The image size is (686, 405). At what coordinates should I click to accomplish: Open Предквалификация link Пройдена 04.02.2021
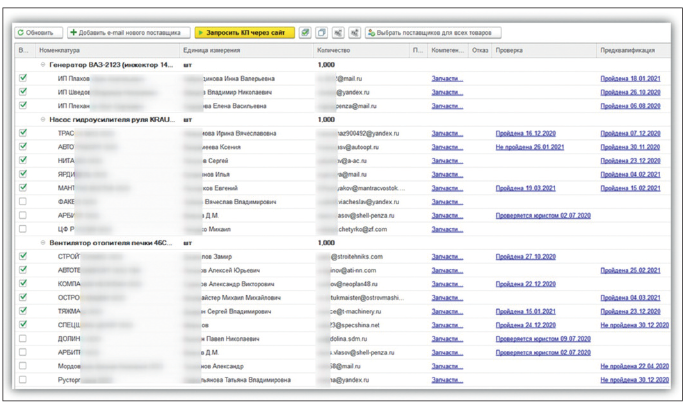point(630,175)
